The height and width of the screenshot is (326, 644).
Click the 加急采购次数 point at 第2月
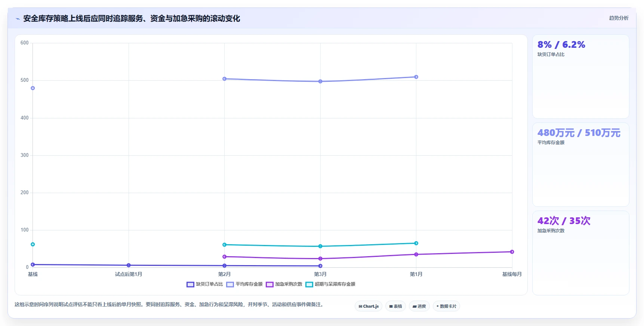[225, 257]
